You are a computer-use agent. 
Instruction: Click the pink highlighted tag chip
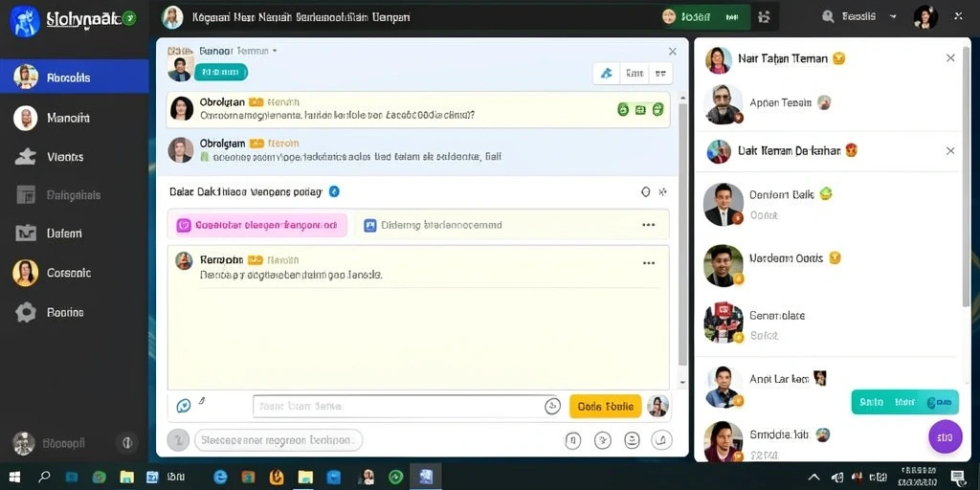pos(256,225)
